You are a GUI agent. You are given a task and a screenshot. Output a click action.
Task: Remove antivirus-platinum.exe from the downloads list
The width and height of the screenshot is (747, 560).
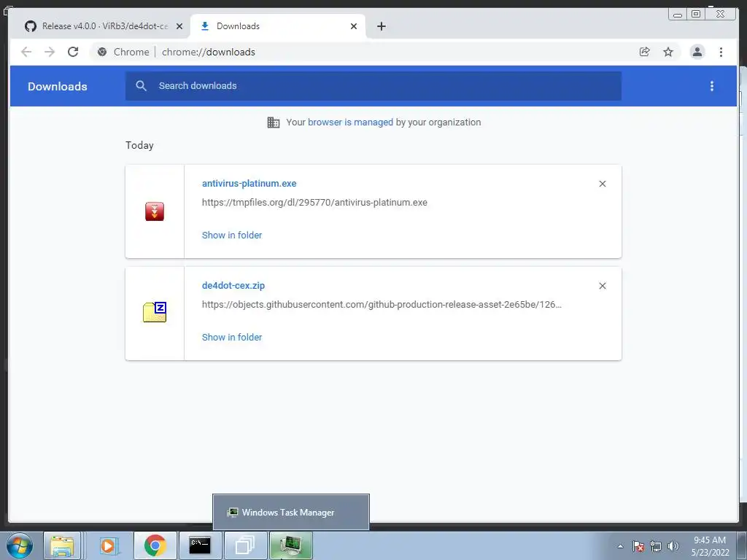click(602, 184)
